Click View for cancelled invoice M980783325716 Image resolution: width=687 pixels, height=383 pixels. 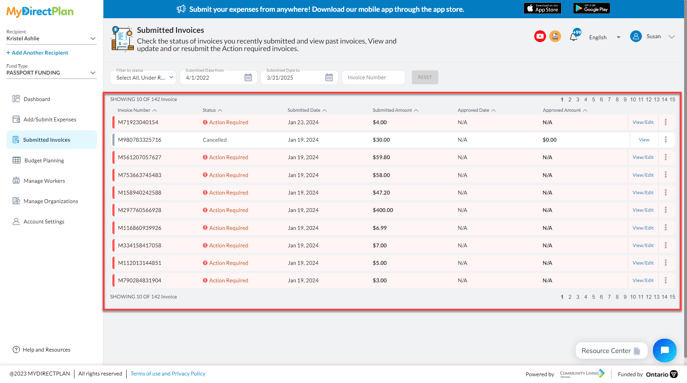644,140
